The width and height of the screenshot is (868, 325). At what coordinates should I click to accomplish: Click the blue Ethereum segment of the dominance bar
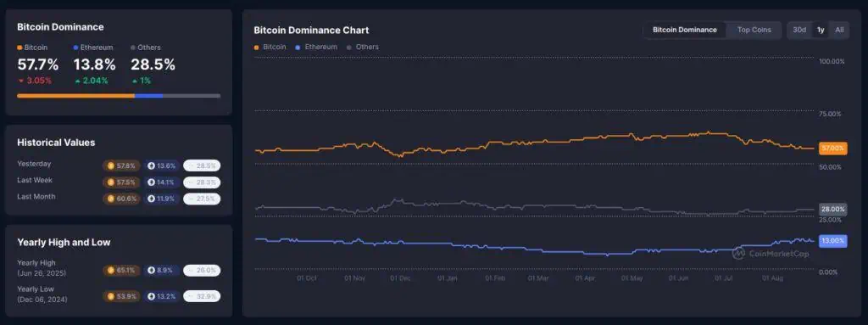coord(149,96)
